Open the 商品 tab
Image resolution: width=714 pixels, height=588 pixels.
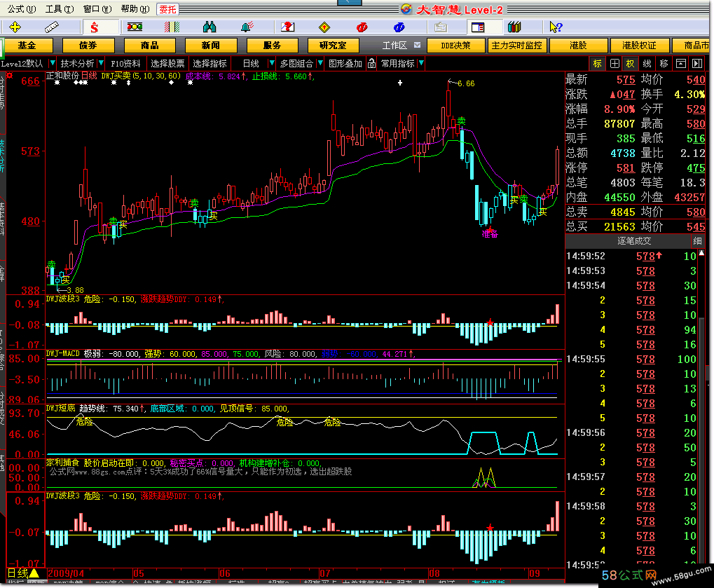click(150, 46)
